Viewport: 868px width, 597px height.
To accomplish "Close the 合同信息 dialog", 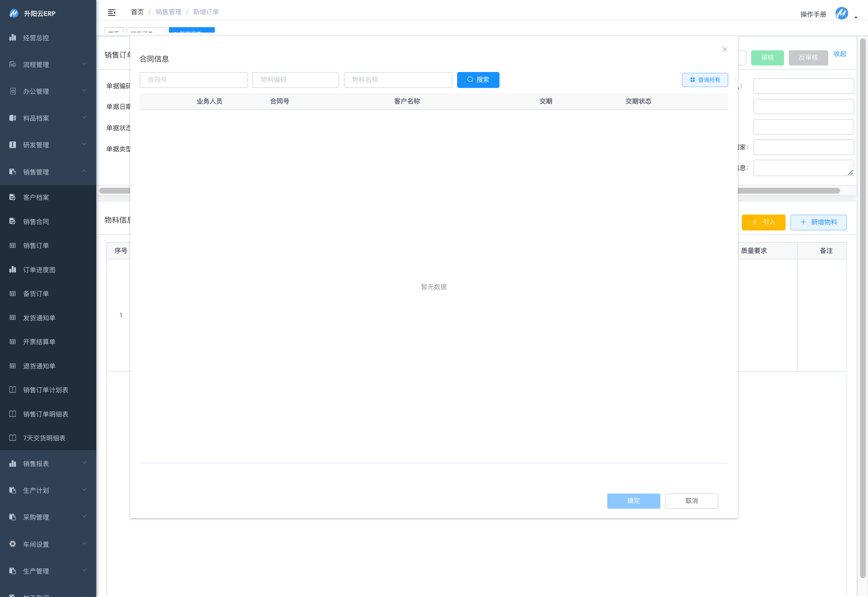I will click(724, 49).
